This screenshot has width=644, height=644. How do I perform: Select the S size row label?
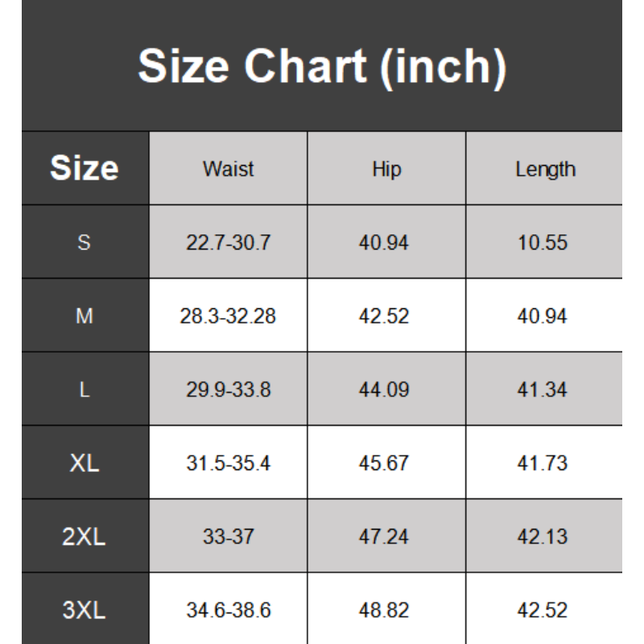[85, 242]
